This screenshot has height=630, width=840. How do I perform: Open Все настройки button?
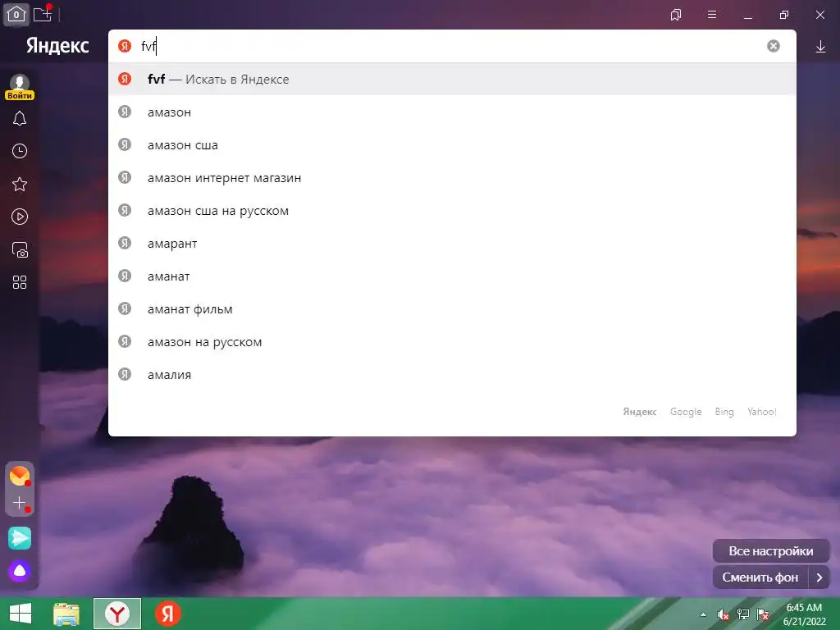(771, 550)
